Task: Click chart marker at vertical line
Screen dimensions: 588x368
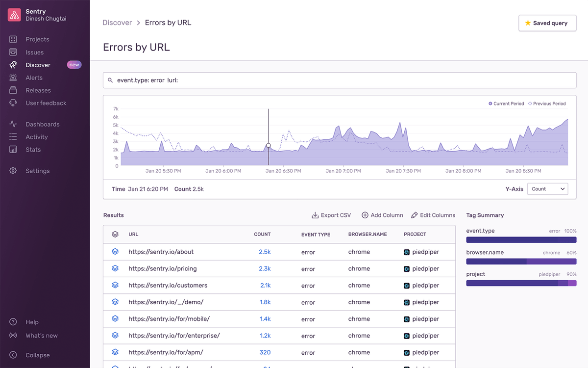Action: pyautogui.click(x=269, y=146)
